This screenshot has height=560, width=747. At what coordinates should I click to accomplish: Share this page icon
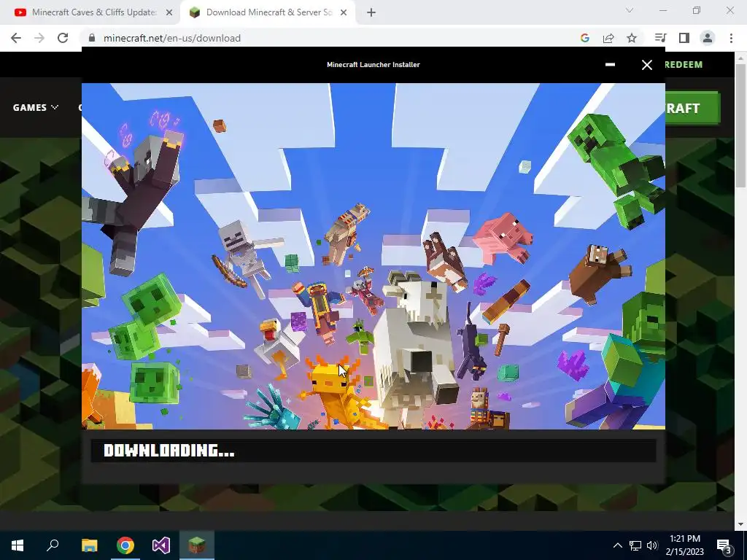coord(608,38)
